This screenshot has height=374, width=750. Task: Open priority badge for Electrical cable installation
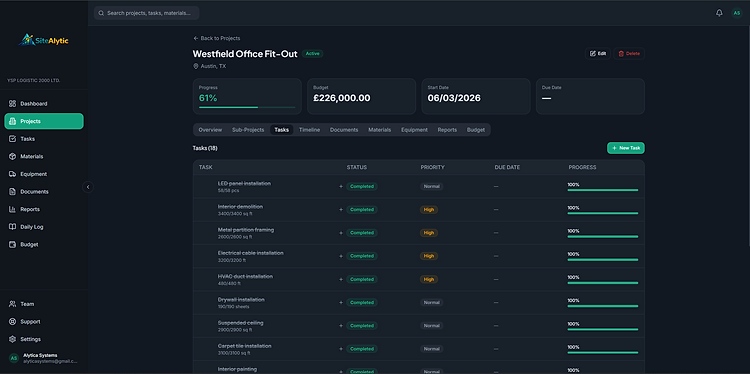[429, 256]
